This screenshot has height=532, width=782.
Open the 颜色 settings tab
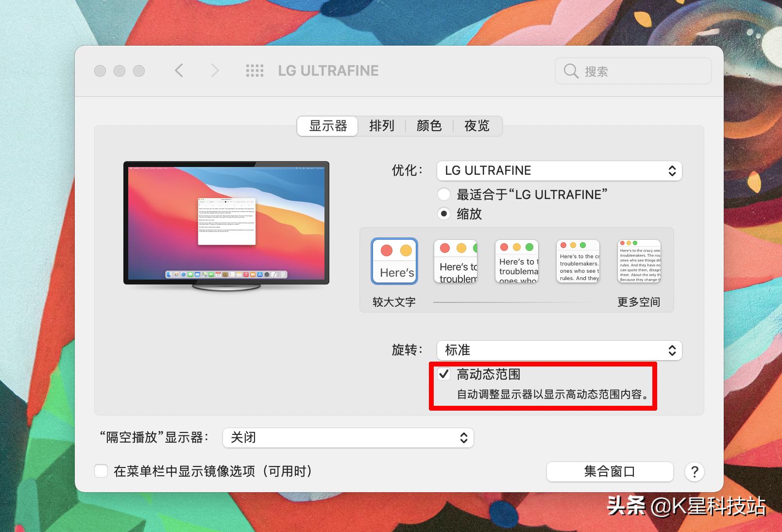(429, 126)
